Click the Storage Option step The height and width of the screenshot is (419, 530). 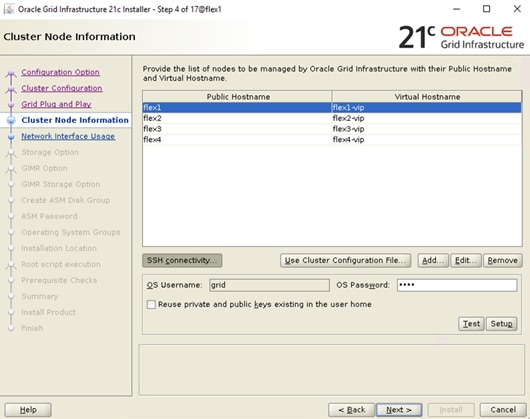point(50,152)
